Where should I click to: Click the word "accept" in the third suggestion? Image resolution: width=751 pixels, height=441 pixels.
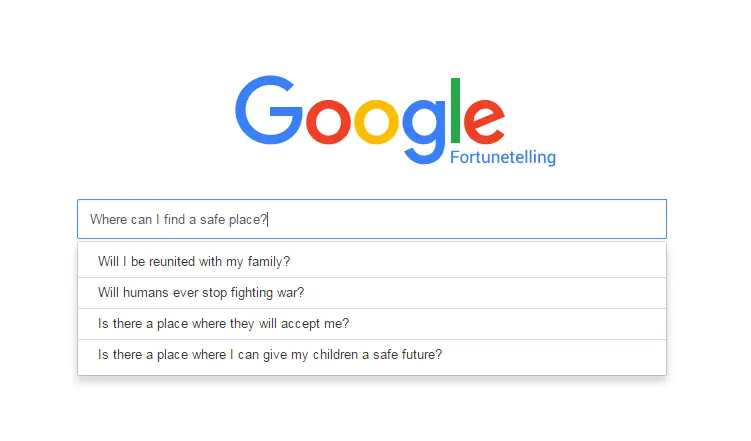(x=300, y=324)
